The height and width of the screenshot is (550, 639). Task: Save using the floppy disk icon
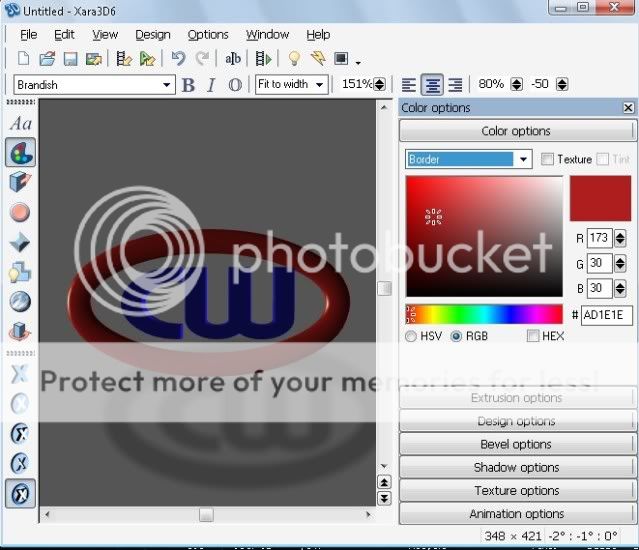pyautogui.click(x=71, y=59)
